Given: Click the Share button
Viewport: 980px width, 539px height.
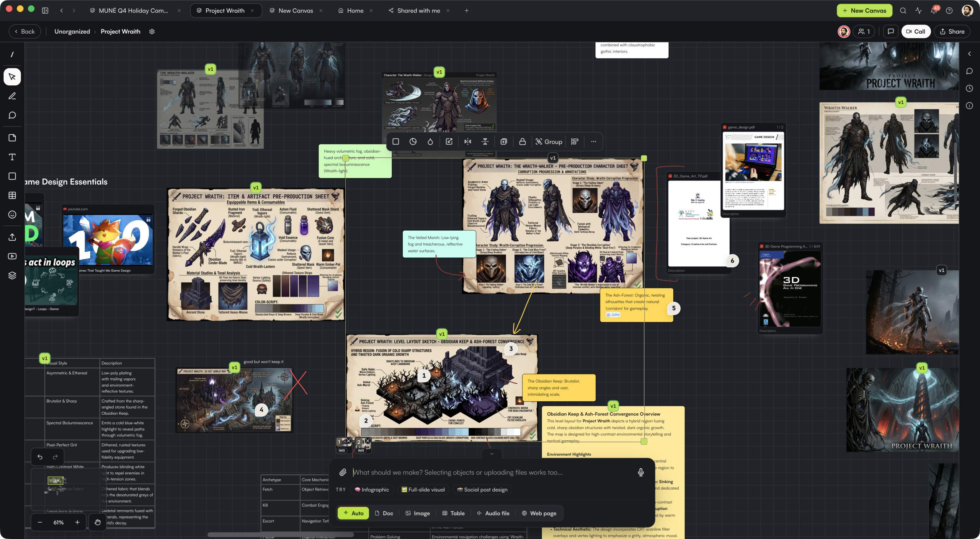Looking at the screenshot, I should 952,32.
